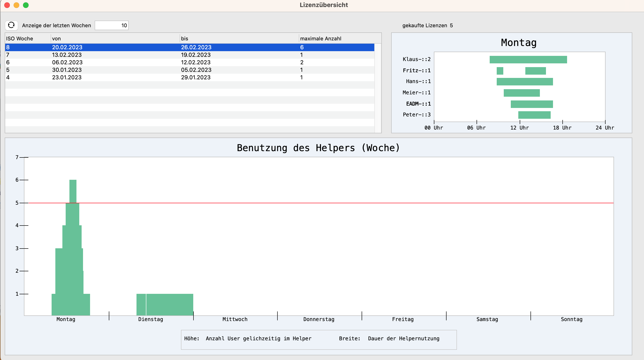Click the weeks count input field
Viewport: 644px width, 360px height.
[x=111, y=25]
